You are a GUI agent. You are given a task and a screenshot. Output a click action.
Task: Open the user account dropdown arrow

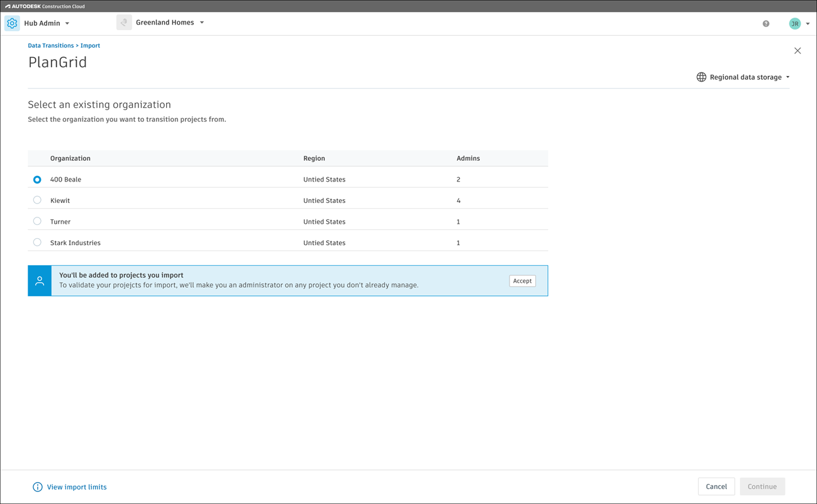(x=808, y=24)
